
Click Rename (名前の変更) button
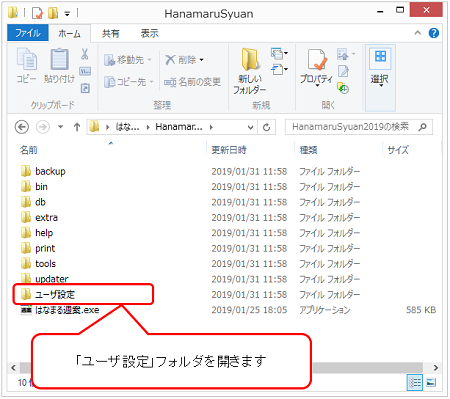pyautogui.click(x=192, y=82)
